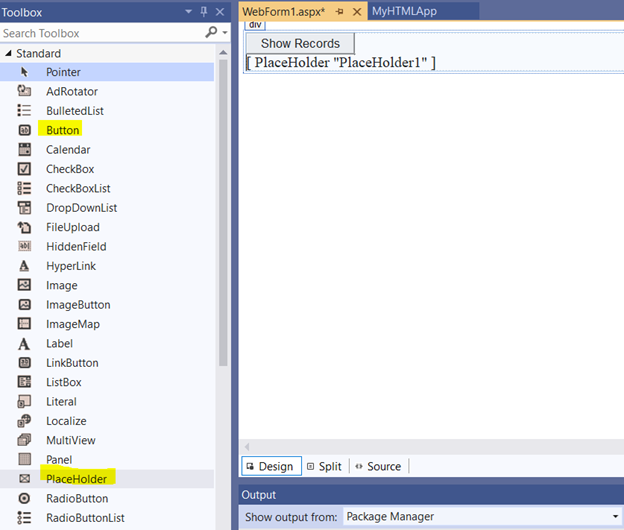Pin the Toolbox panel with auto-hide pin
Viewport: 624px width, 530px height.
point(204,12)
